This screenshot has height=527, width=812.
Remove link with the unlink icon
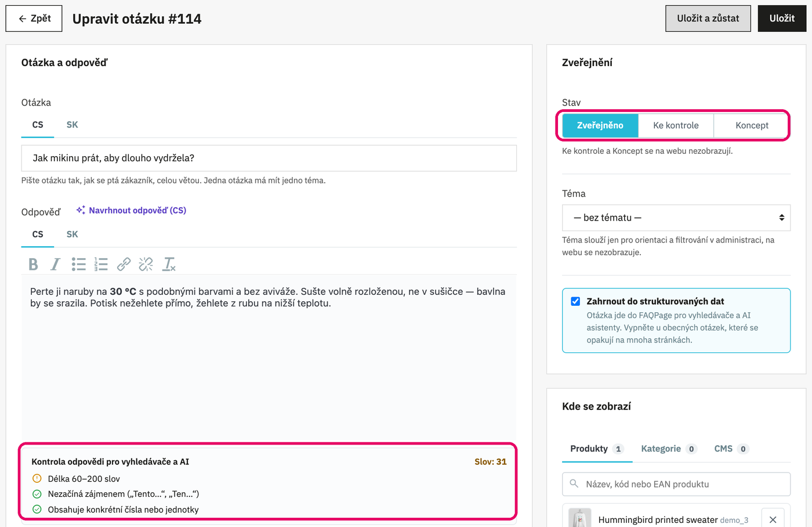point(146,265)
